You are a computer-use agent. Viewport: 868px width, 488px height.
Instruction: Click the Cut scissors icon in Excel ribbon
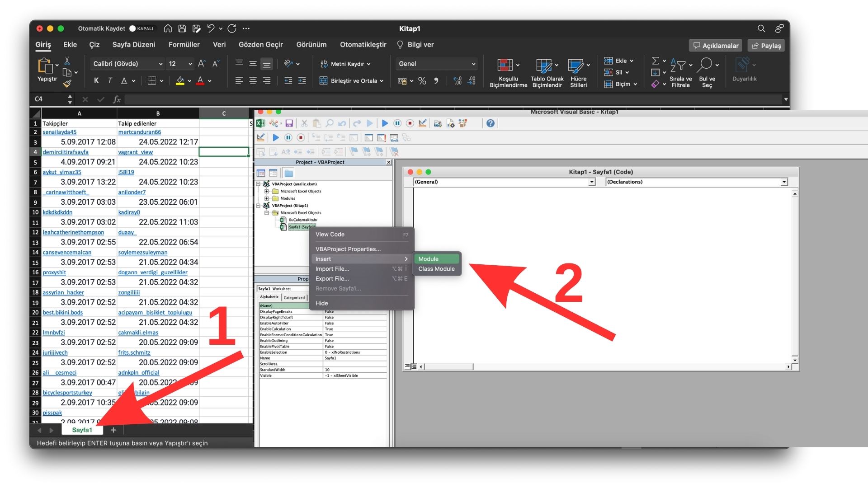point(67,61)
